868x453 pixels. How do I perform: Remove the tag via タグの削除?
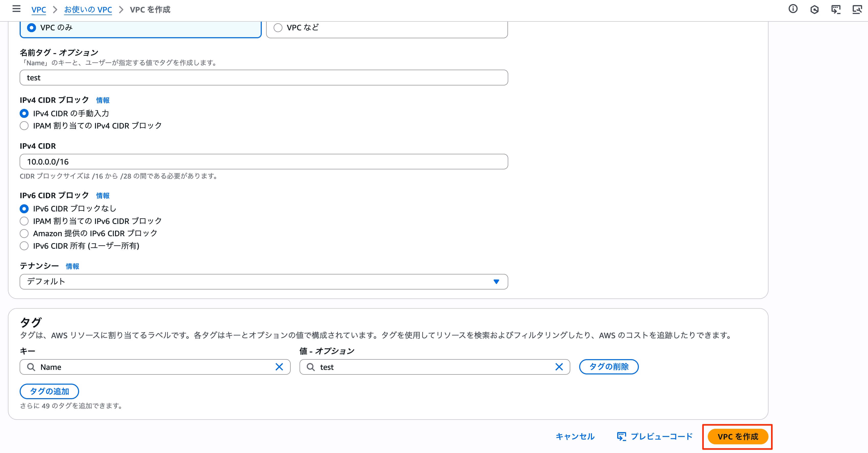point(609,367)
